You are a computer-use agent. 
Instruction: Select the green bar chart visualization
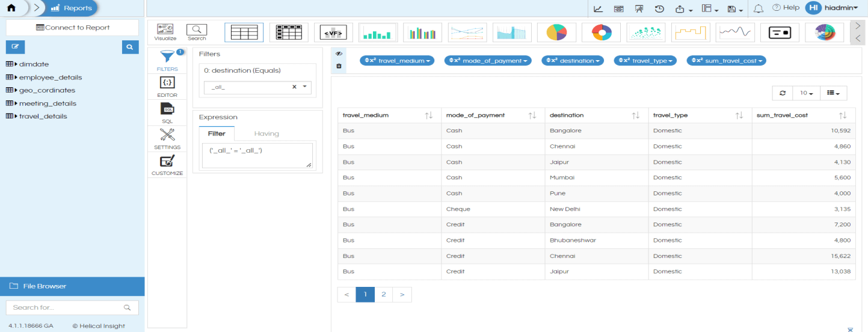(x=378, y=32)
